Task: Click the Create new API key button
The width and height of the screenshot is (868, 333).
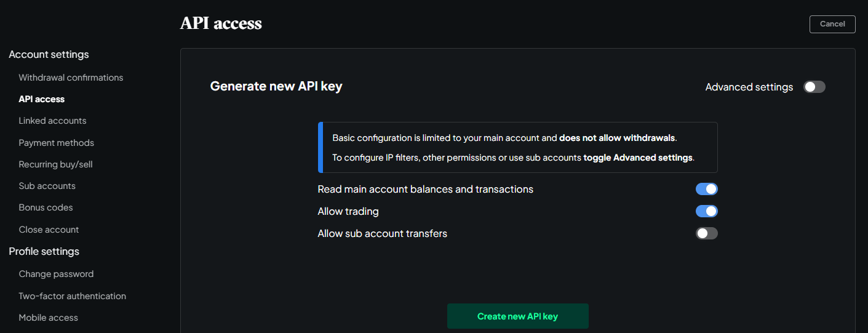Action: click(x=517, y=316)
